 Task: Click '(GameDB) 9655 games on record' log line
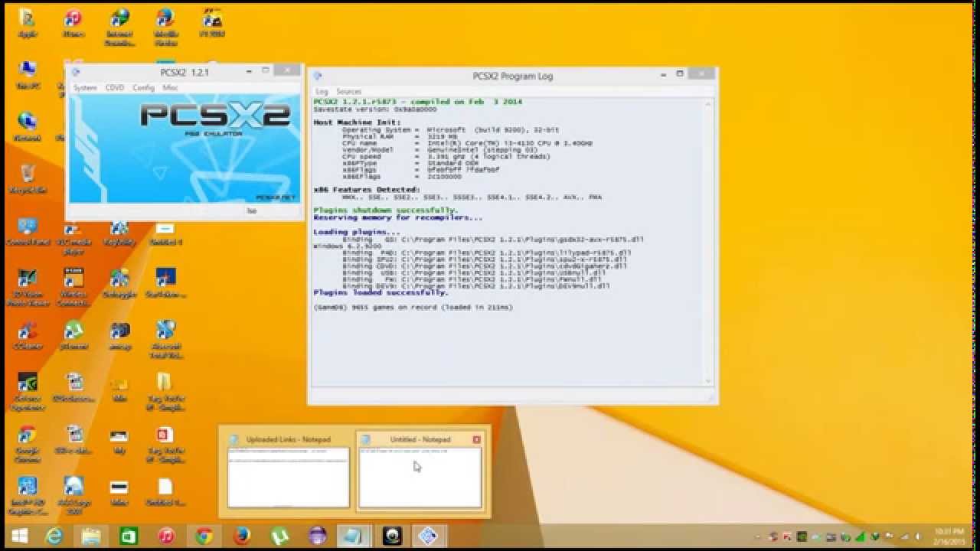pyautogui.click(x=413, y=308)
